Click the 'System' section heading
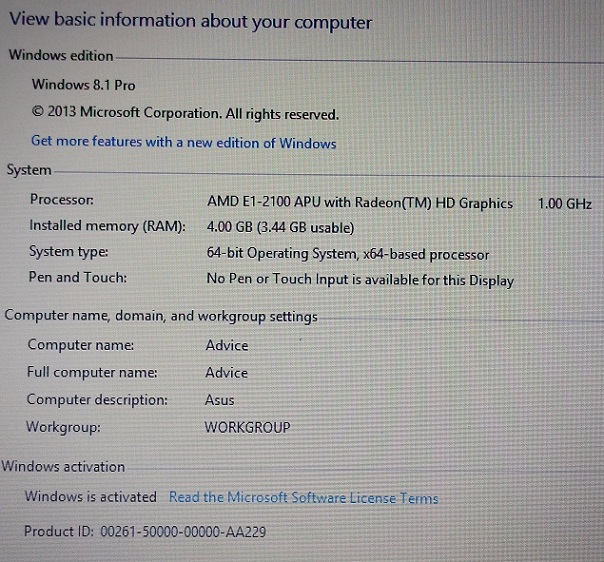This screenshot has width=604, height=562. tap(29, 170)
